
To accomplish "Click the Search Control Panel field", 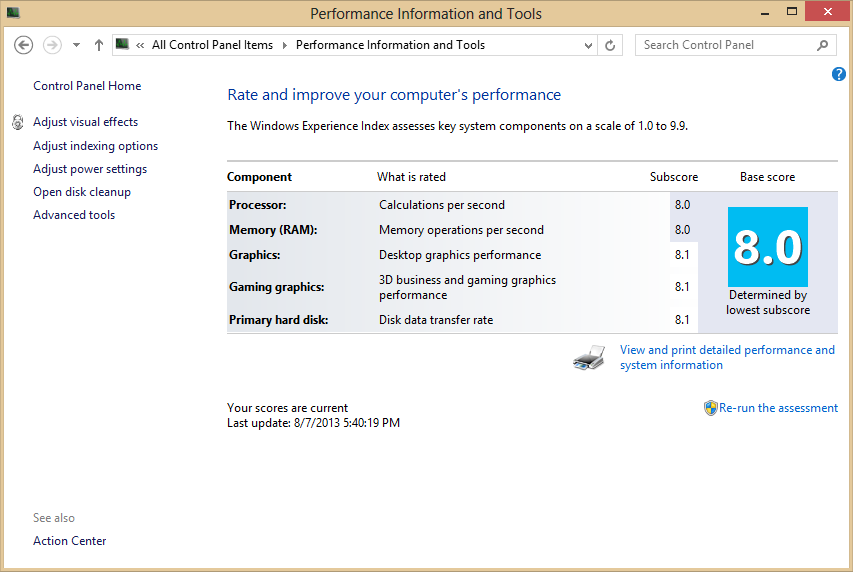I will pyautogui.click(x=725, y=45).
